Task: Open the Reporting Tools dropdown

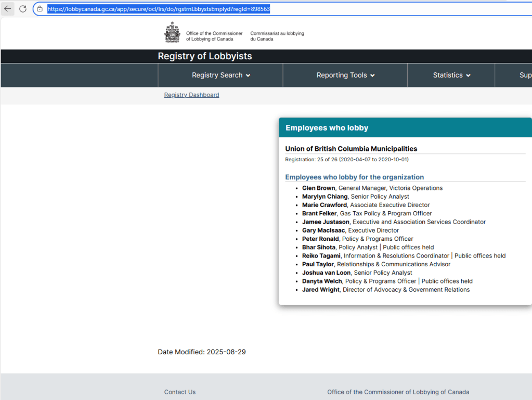Action: coord(345,75)
